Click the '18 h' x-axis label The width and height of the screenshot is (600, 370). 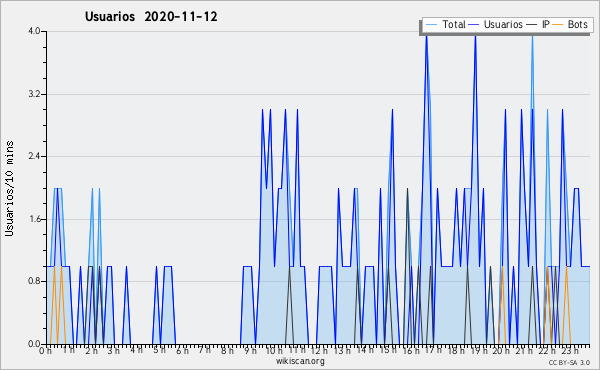[456, 351]
